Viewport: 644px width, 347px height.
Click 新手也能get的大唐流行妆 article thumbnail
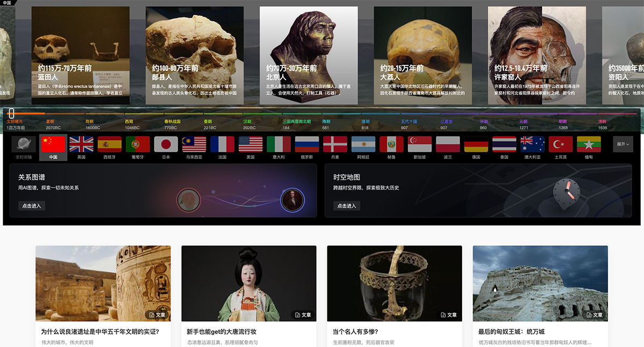[248, 283]
